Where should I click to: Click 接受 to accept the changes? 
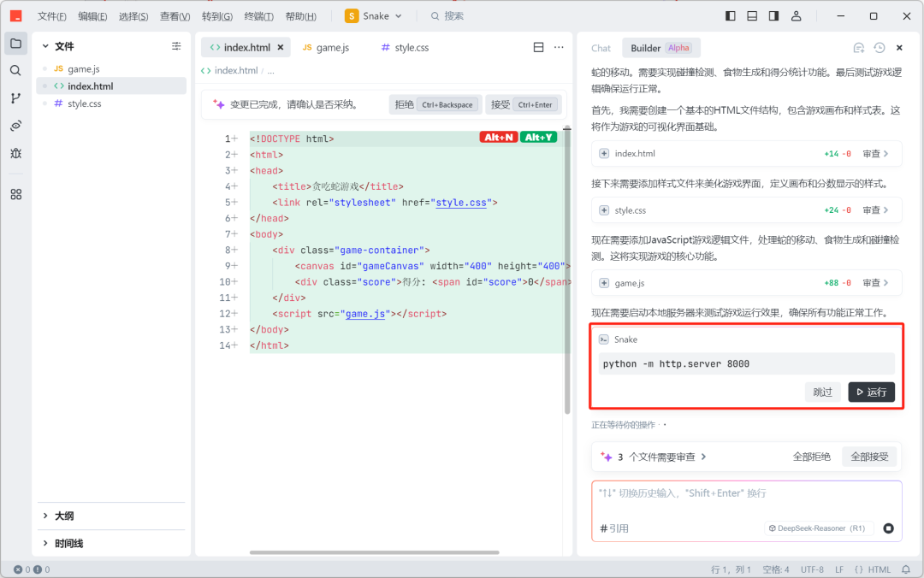(x=522, y=104)
